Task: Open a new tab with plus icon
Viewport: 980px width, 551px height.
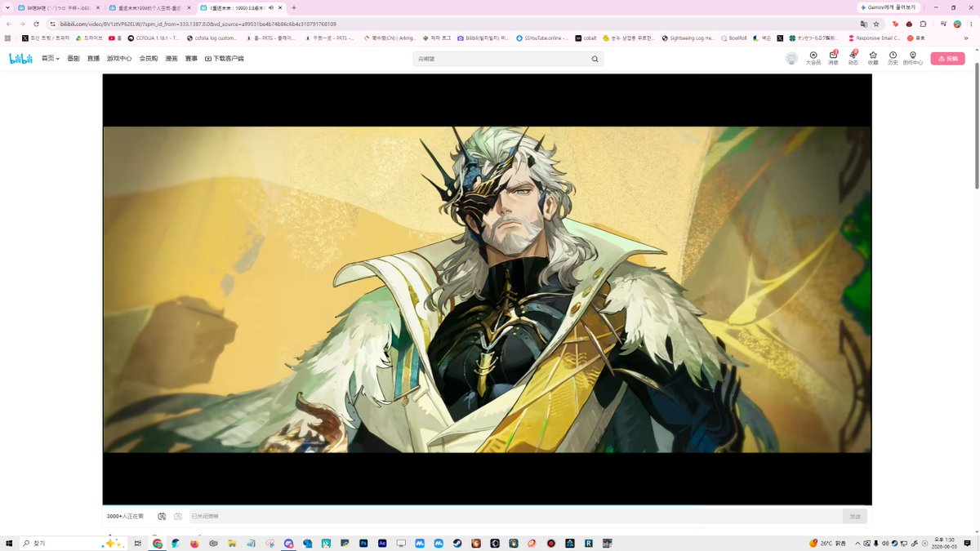Action: (294, 7)
